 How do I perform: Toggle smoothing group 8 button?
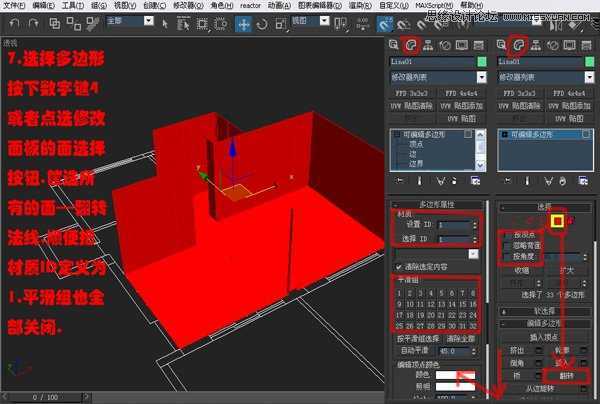tap(473, 293)
